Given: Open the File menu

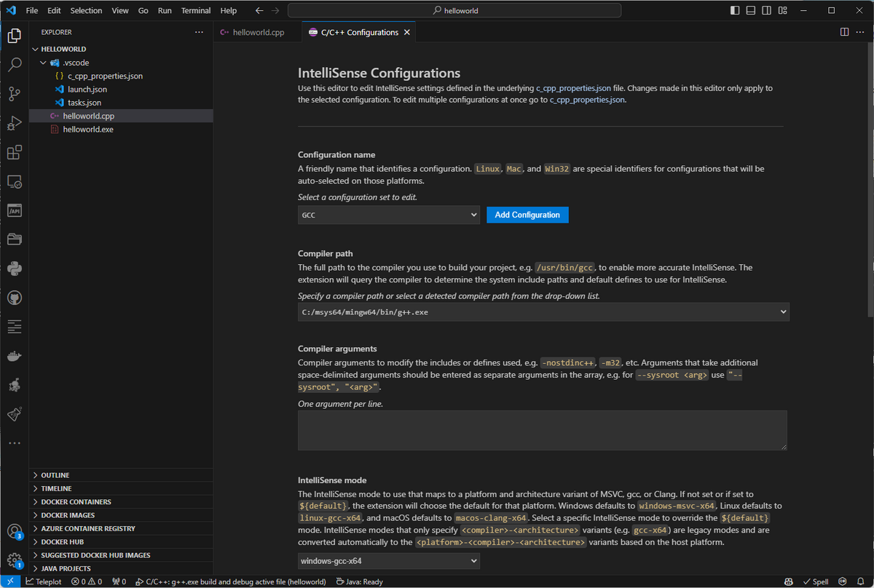Looking at the screenshot, I should pyautogui.click(x=32, y=11).
